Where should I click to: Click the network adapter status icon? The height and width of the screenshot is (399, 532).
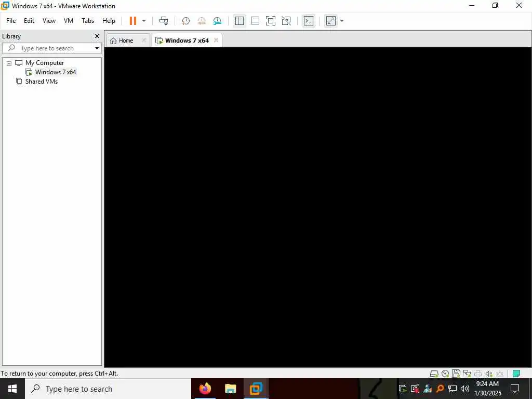(x=467, y=374)
